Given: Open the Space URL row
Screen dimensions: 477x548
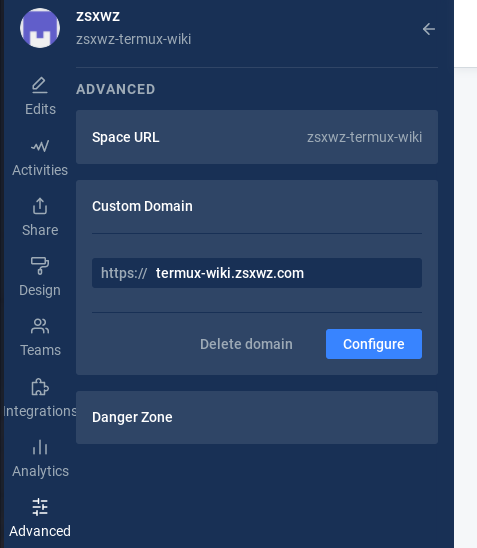Looking at the screenshot, I should [257, 137].
